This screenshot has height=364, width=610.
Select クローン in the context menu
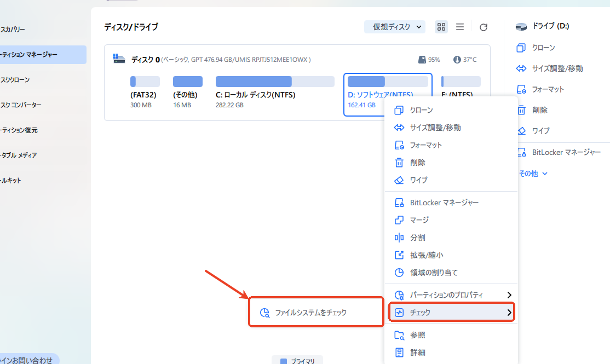tap(421, 110)
